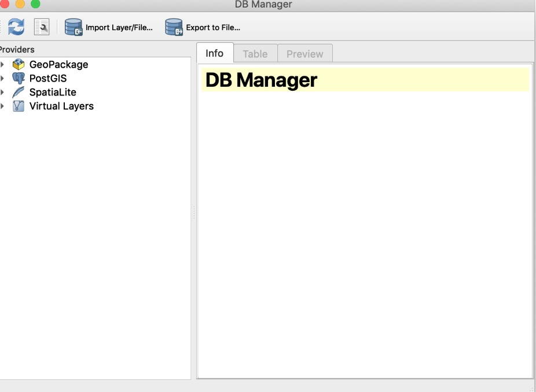Select the GeoPackage box icon
The height and width of the screenshot is (392, 536).
[19, 64]
